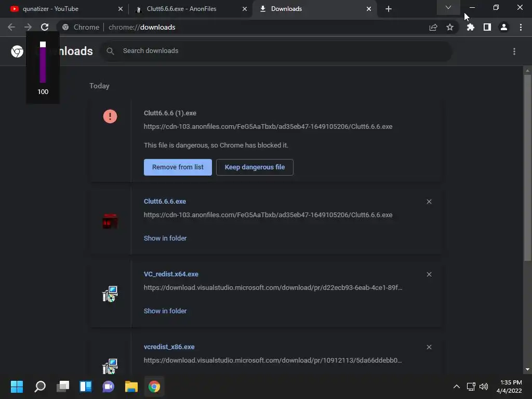Open Chrome's three-dot main menu
Viewport: 532px width, 399px height.
521,27
